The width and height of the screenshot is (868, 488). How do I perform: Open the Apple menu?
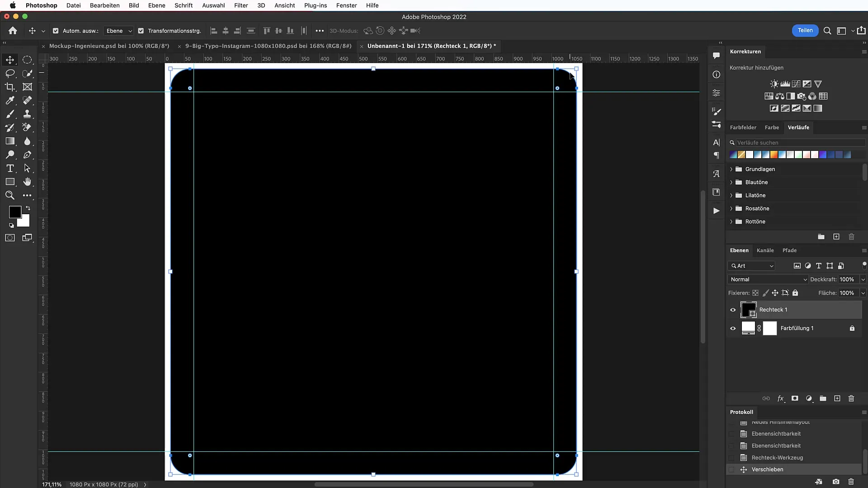pyautogui.click(x=13, y=5)
